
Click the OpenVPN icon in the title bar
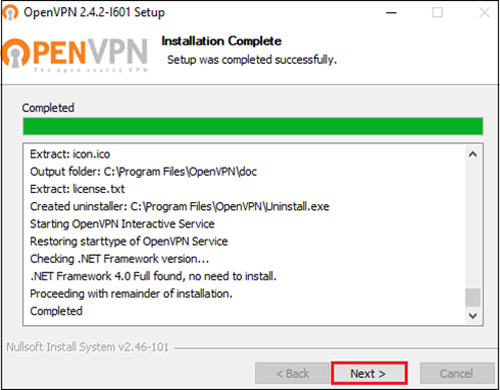coord(11,13)
